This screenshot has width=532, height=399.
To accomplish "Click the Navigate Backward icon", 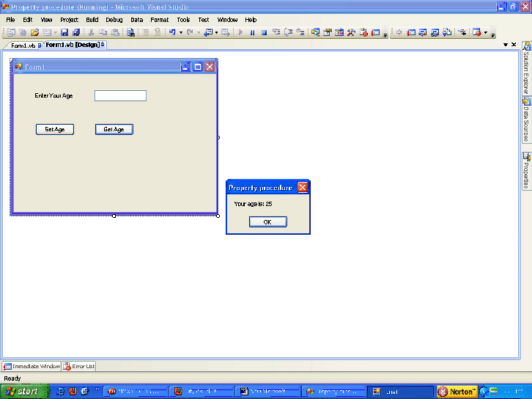I will [x=208, y=32].
